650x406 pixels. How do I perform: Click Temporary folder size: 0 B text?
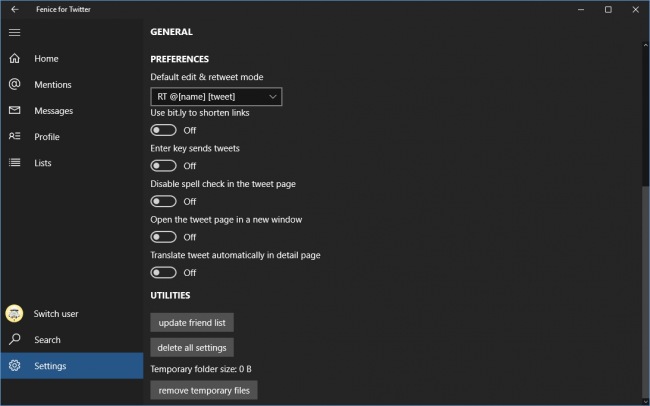[201, 369]
